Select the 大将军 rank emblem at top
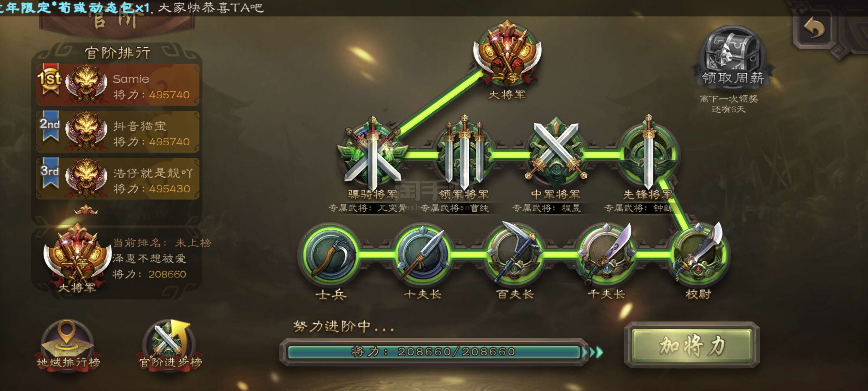Image resolution: width=868 pixels, height=391 pixels. tap(507, 53)
